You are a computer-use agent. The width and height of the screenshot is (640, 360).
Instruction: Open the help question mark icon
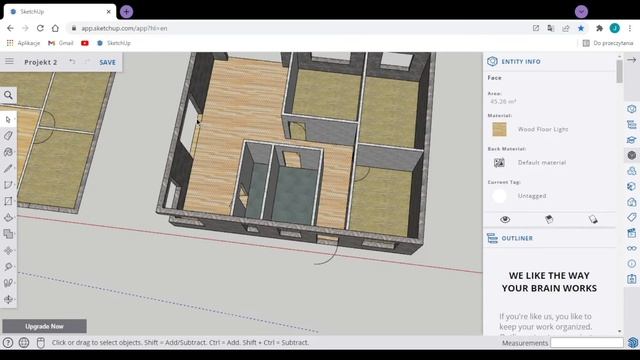coord(8,342)
